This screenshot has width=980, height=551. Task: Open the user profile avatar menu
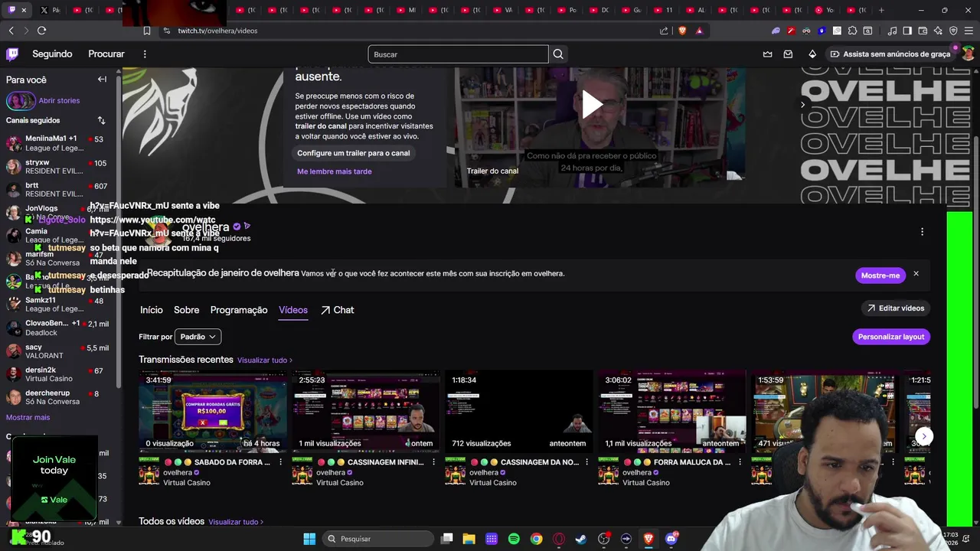pos(968,54)
